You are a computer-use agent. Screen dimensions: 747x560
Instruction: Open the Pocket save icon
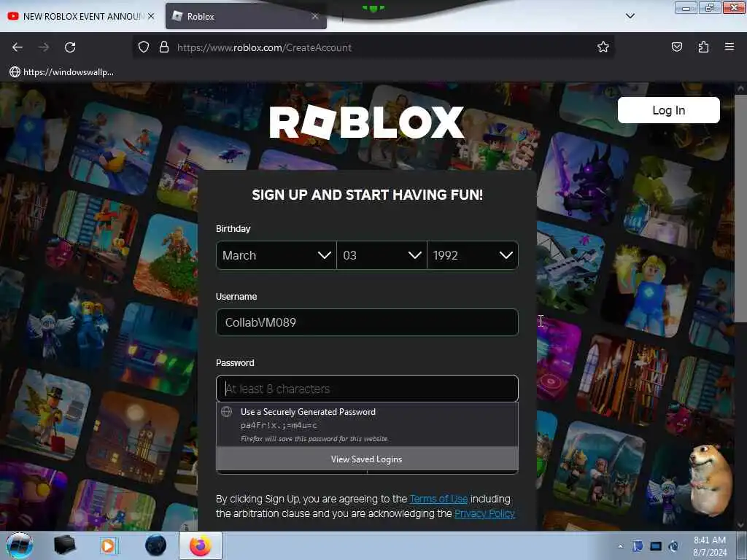[676, 47]
